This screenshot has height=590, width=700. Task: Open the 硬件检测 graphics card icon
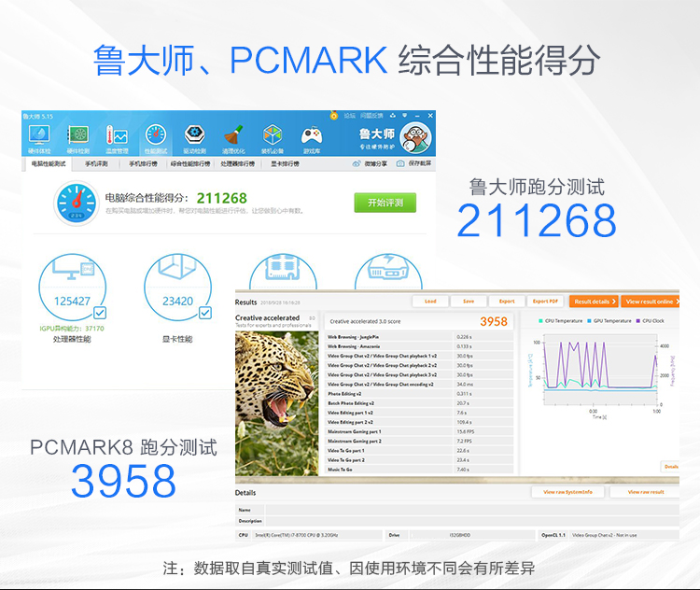pyautogui.click(x=78, y=134)
